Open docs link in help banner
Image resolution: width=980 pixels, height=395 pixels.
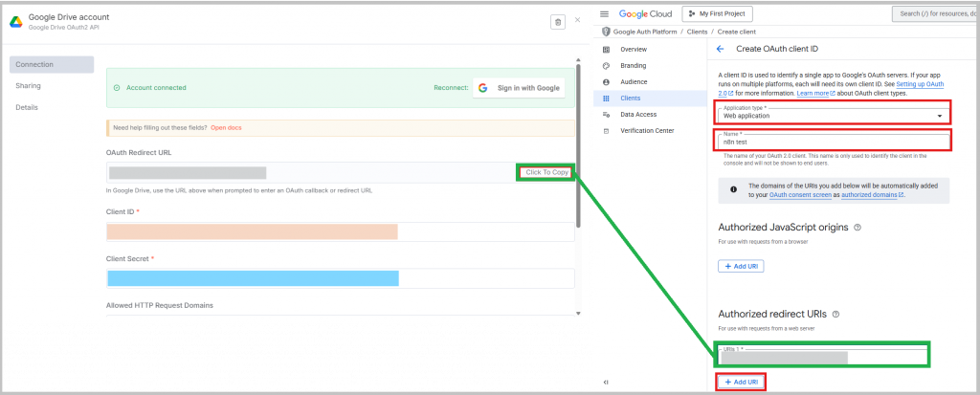(x=226, y=127)
